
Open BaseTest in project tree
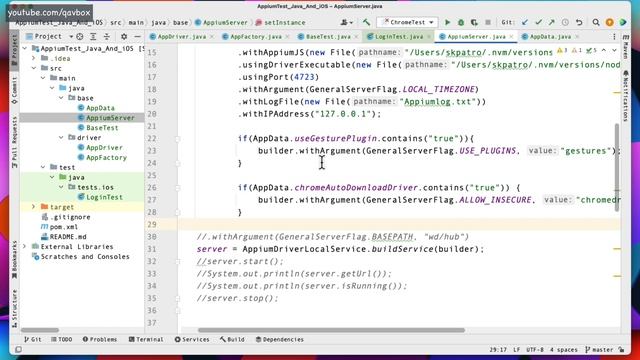click(102, 128)
